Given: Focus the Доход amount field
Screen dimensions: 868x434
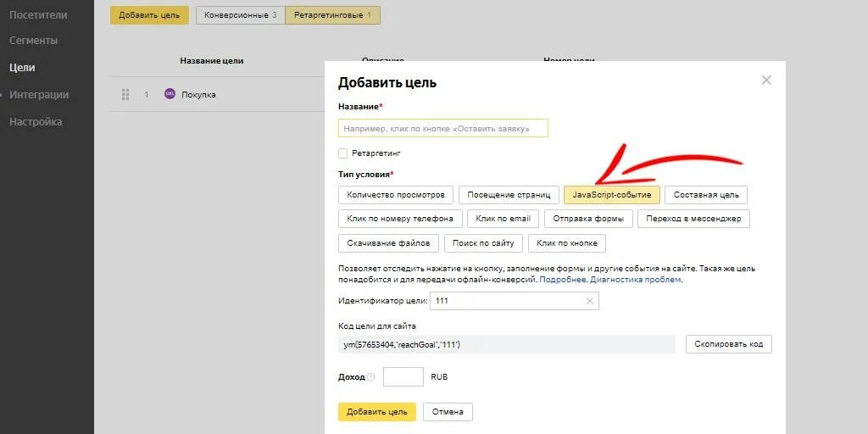Looking at the screenshot, I should (x=403, y=377).
